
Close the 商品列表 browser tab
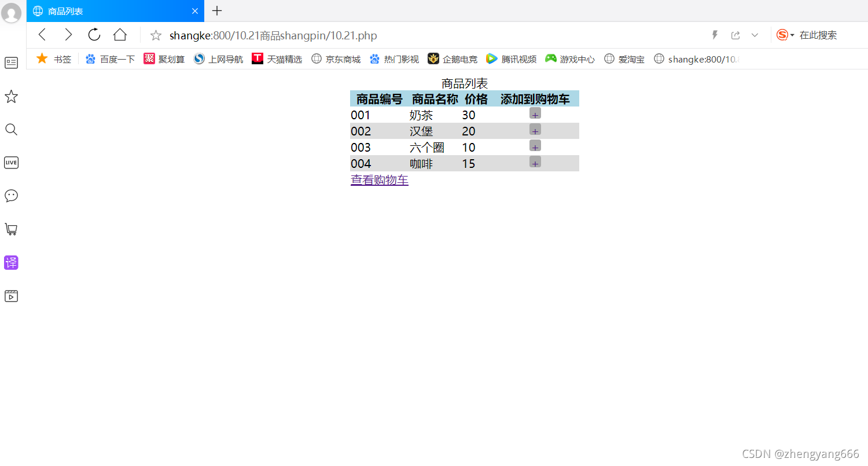(x=195, y=11)
